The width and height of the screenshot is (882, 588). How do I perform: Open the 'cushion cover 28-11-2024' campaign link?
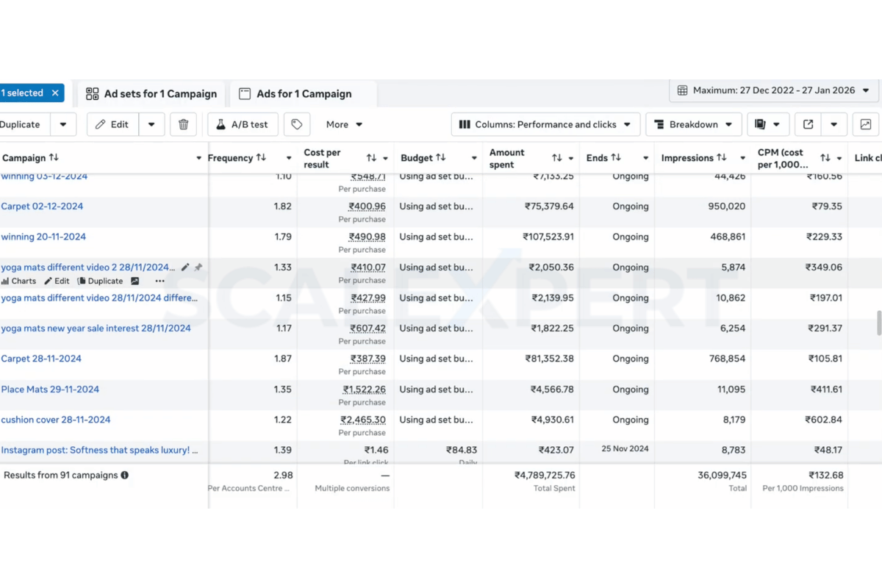coord(56,420)
